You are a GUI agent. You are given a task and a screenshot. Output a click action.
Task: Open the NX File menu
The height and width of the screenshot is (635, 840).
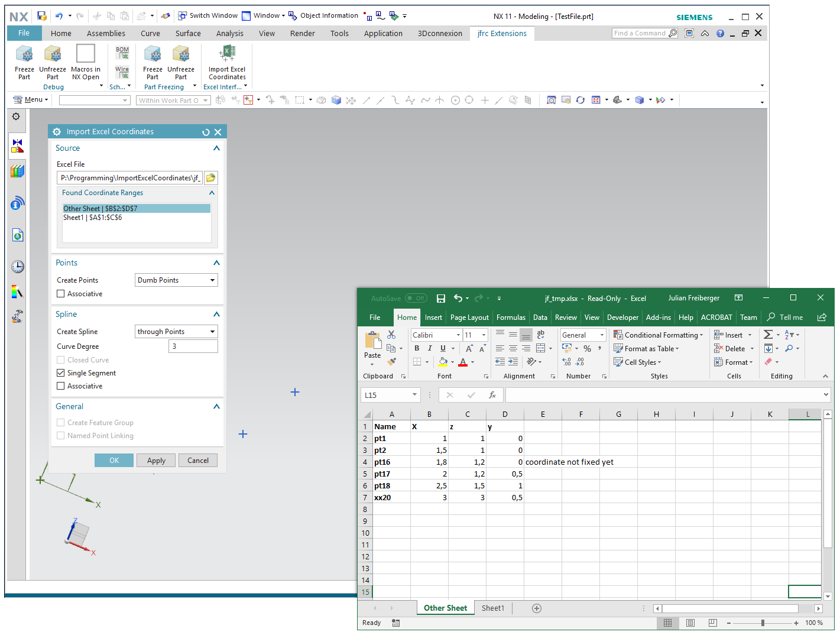(x=24, y=33)
